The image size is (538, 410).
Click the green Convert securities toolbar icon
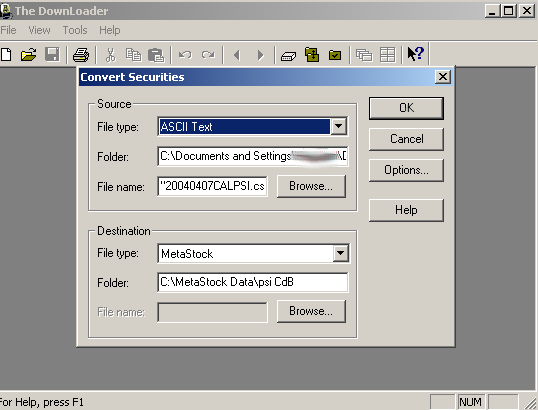click(x=312, y=55)
